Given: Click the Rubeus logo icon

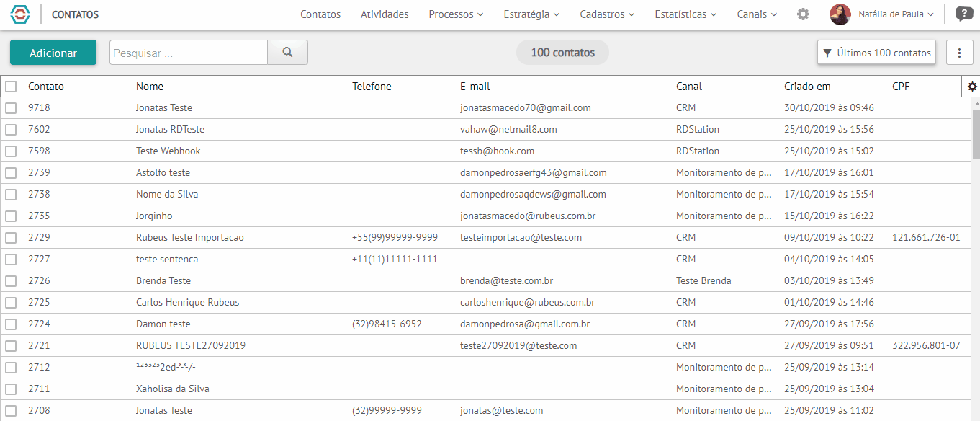Looking at the screenshot, I should click(x=21, y=14).
